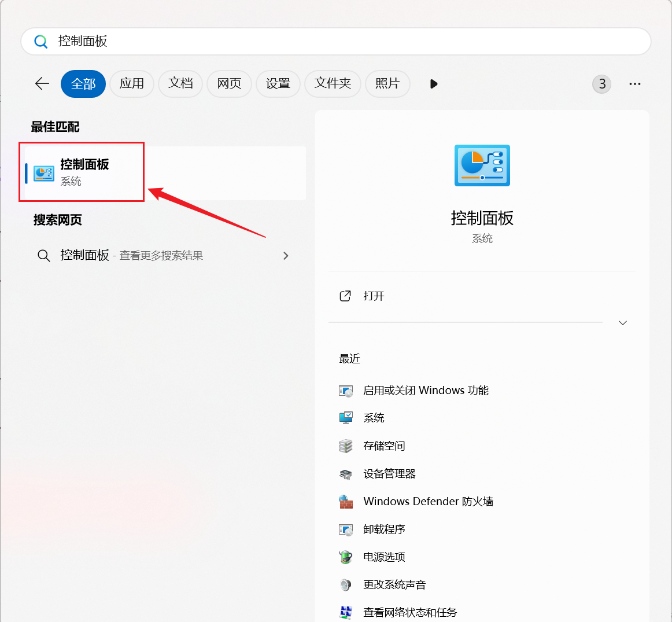Expand web result with right chevron

click(286, 256)
